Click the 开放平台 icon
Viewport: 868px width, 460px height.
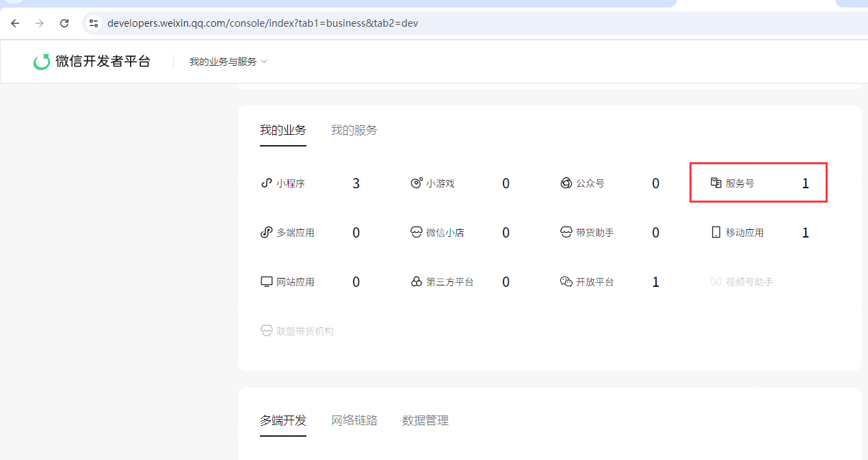[566, 282]
